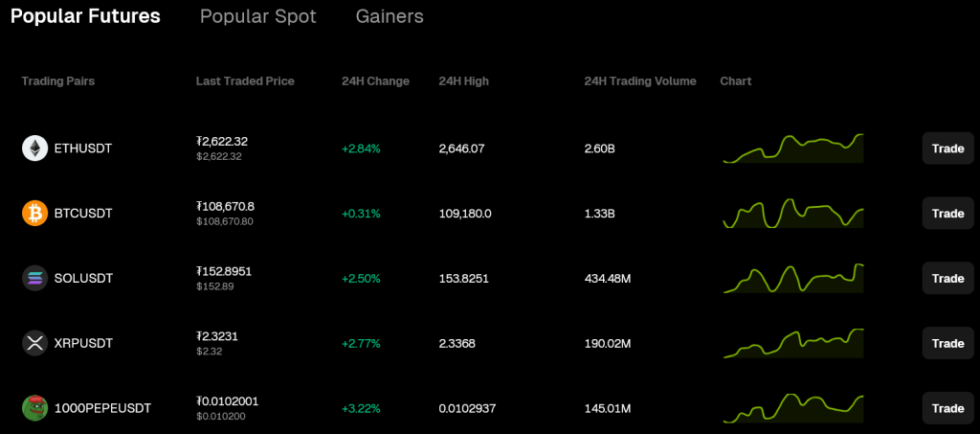Screen dimensions: 980x434
Task: Click the Ethereum coin icon
Action: 34,148
